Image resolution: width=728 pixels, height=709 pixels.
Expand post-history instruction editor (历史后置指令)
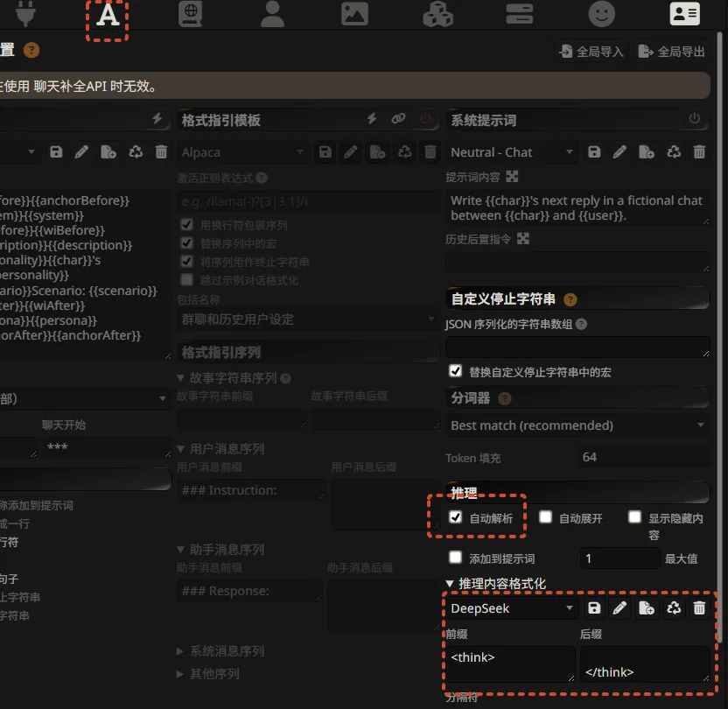[523, 239]
